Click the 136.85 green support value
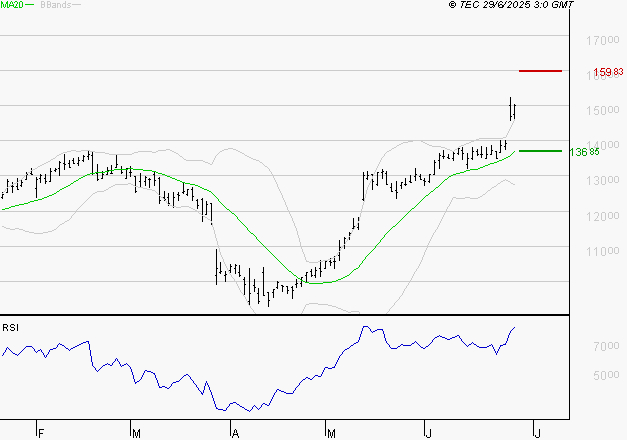This screenshot has width=627, height=440. 584,152
